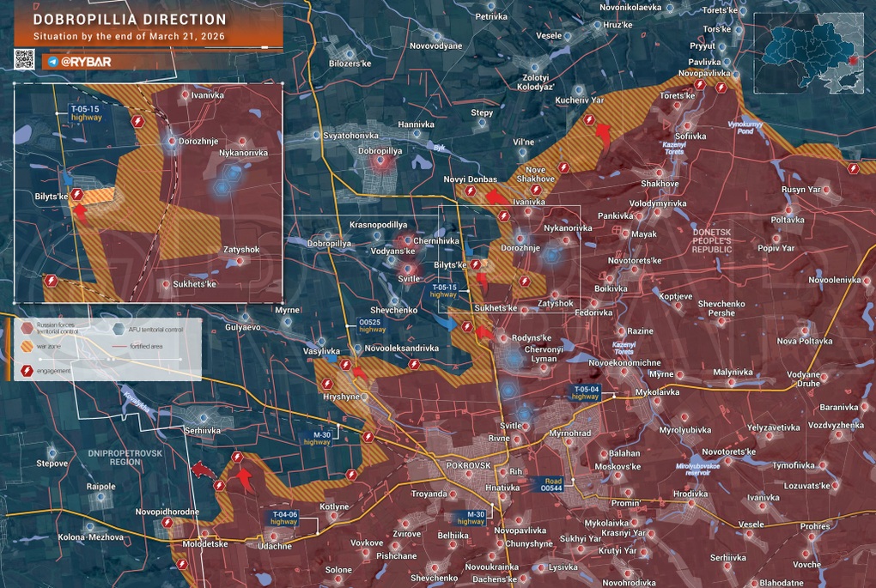Click the red Russian forces hexagon in legend
The height and width of the screenshot is (588, 876).
pos(27,327)
